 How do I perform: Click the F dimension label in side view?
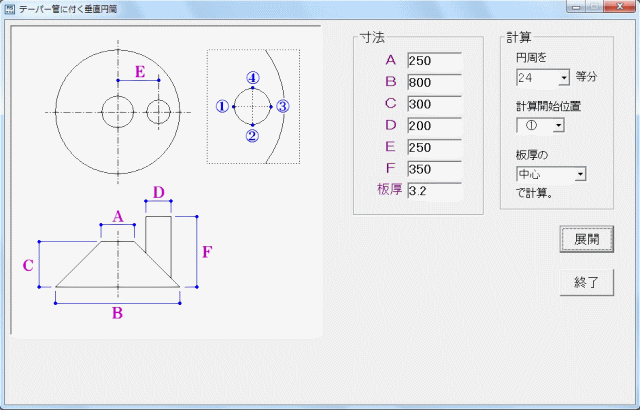coord(207,252)
